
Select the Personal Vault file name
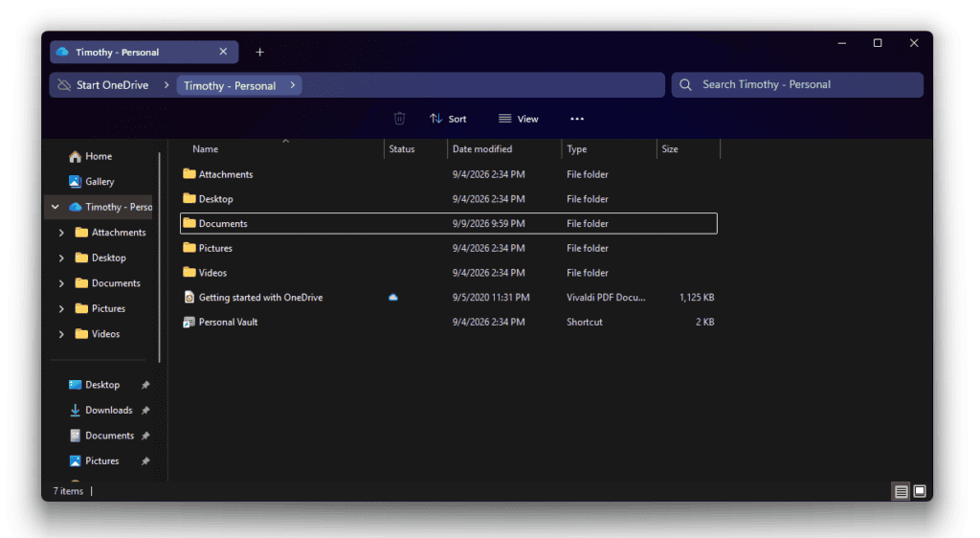228,322
